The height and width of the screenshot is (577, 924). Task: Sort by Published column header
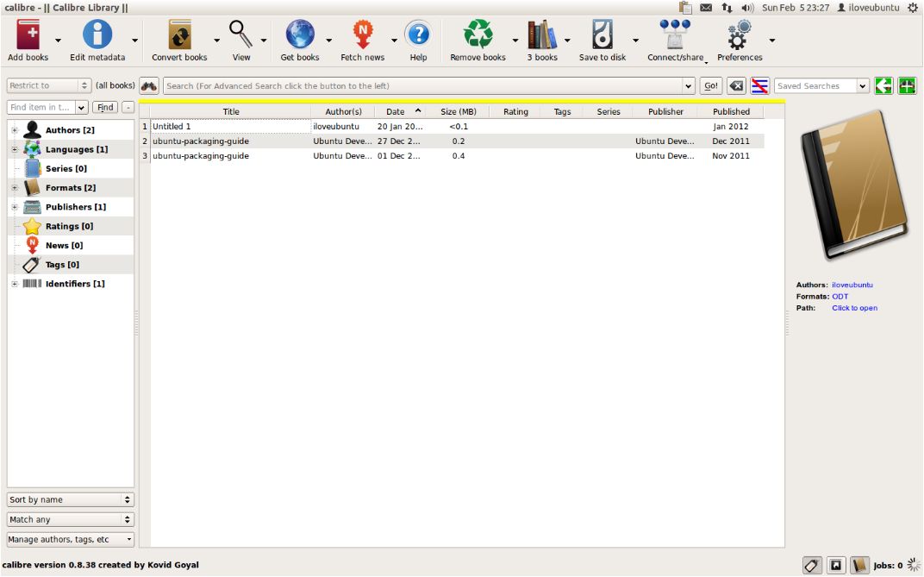[x=731, y=112]
